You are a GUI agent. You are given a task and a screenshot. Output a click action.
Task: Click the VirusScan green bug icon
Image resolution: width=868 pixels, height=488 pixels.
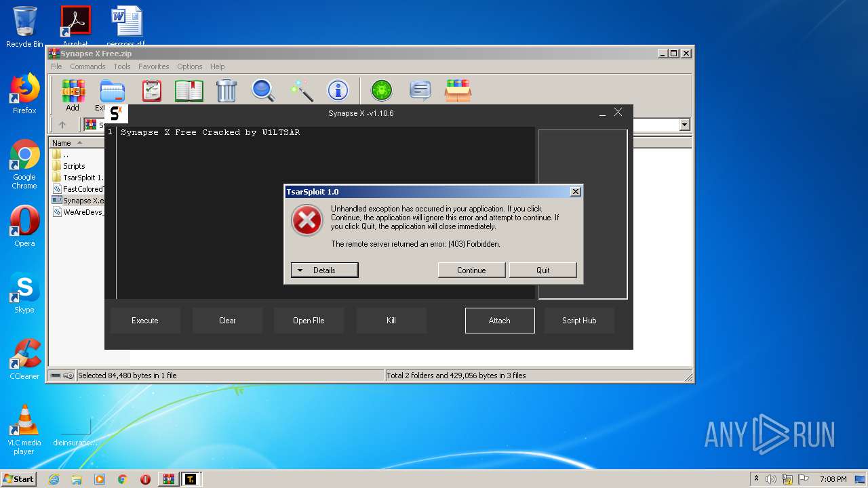click(x=382, y=91)
